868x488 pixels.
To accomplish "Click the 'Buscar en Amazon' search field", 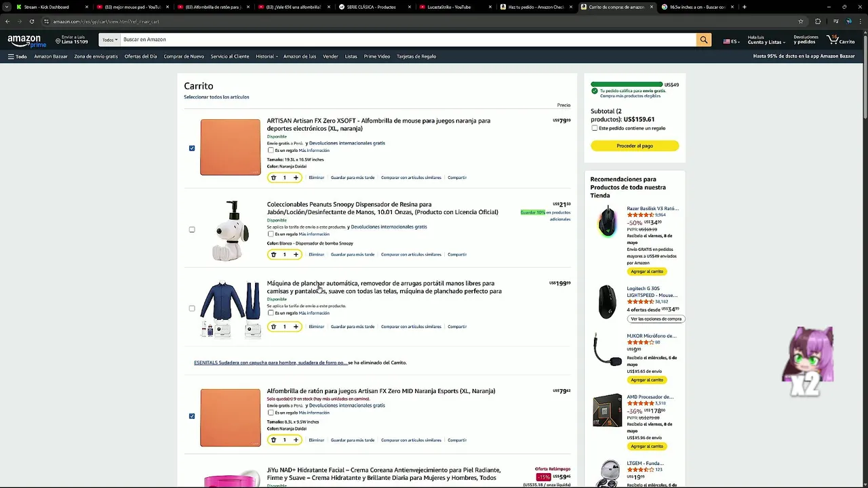I will pos(407,40).
